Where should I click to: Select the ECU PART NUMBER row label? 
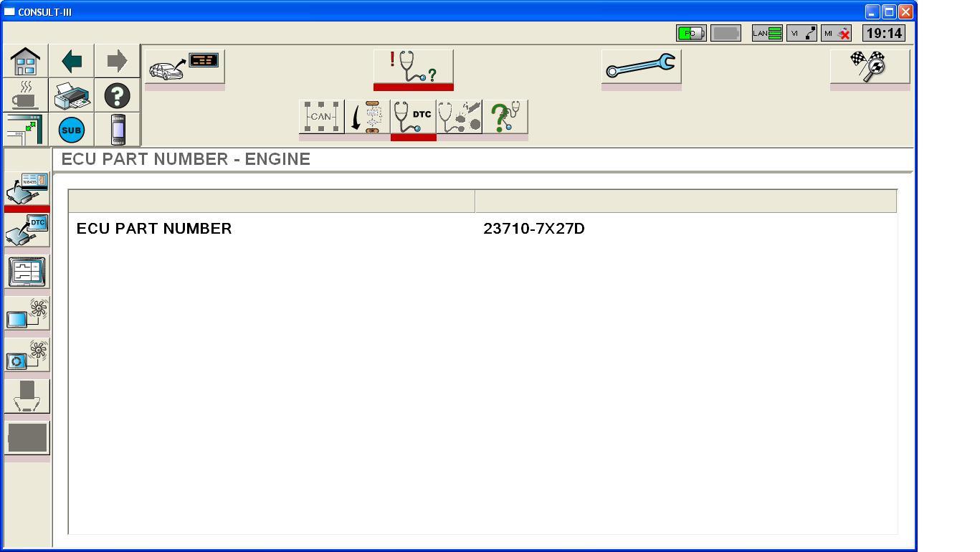pyautogui.click(x=154, y=229)
